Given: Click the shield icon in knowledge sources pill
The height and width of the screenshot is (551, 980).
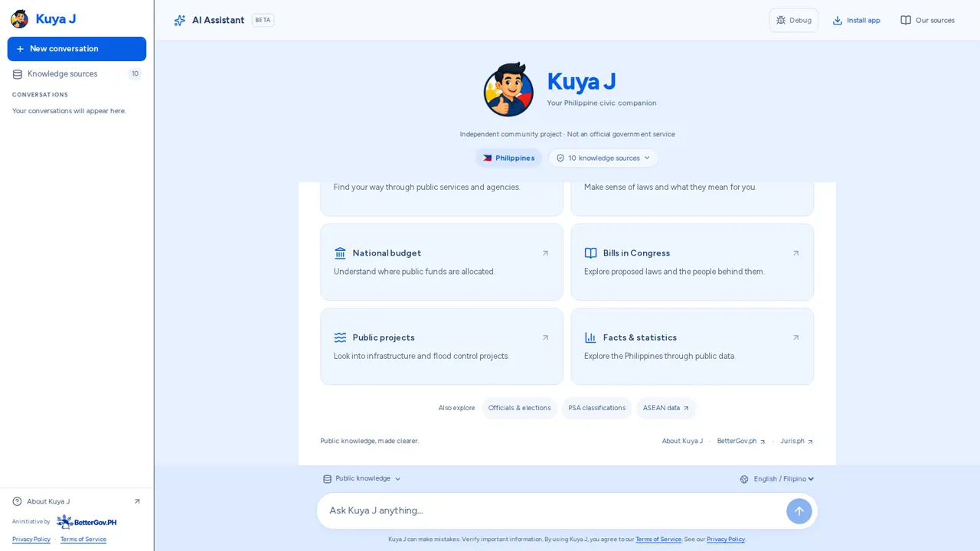Looking at the screenshot, I should [560, 158].
